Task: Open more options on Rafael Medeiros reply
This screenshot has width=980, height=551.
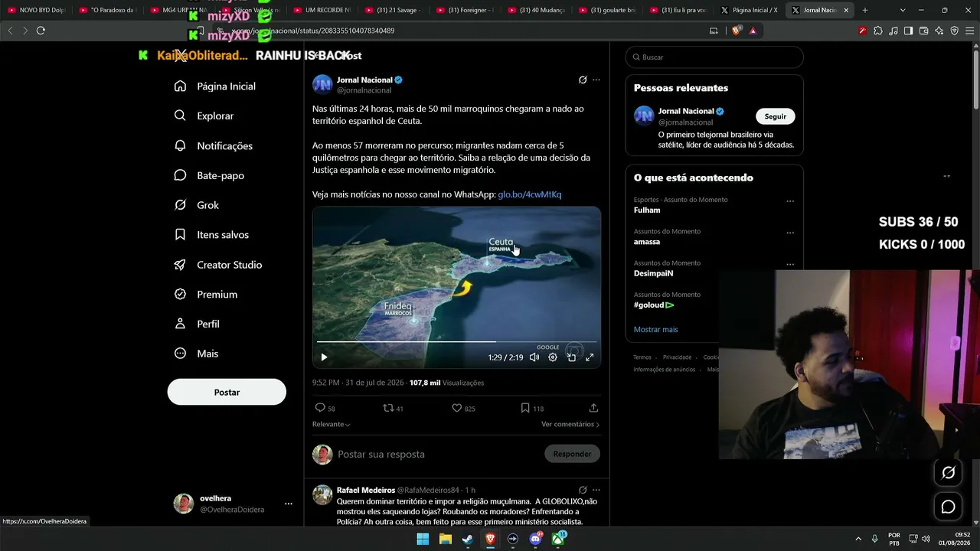Action: pyautogui.click(x=596, y=490)
